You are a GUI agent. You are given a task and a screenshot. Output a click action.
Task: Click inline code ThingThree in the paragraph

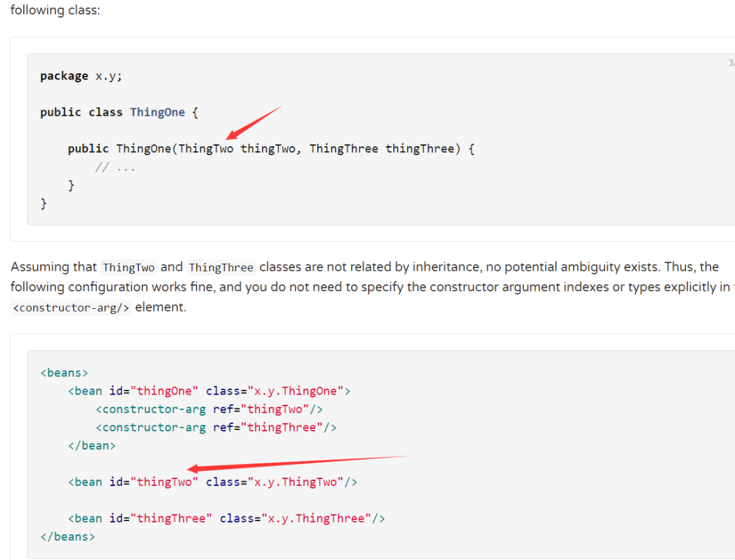coord(221,267)
